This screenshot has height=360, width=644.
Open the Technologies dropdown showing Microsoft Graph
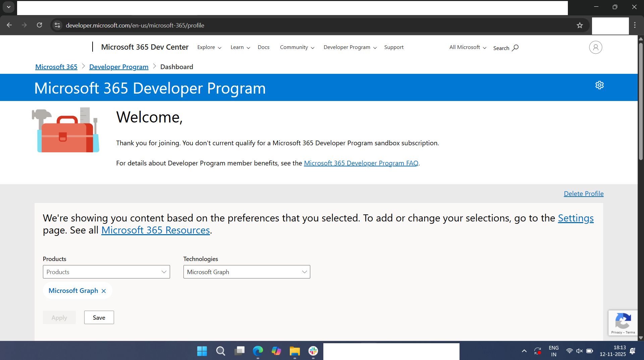[247, 272]
